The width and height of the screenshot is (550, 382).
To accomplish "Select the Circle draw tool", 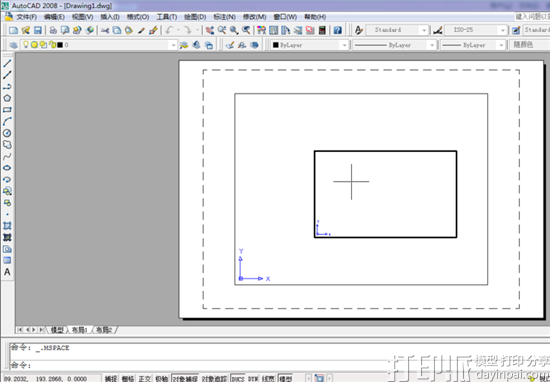I will tap(7, 133).
